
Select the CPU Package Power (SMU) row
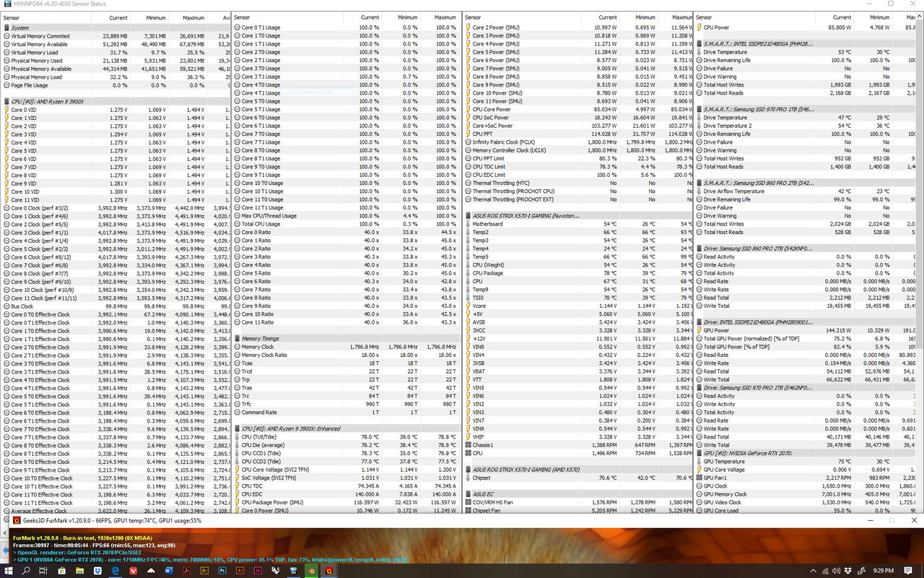click(346, 502)
